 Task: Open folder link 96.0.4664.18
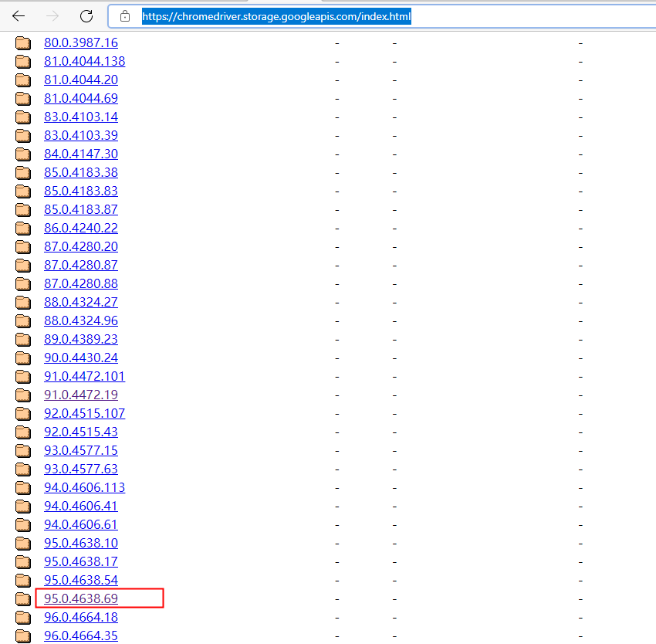click(x=81, y=617)
